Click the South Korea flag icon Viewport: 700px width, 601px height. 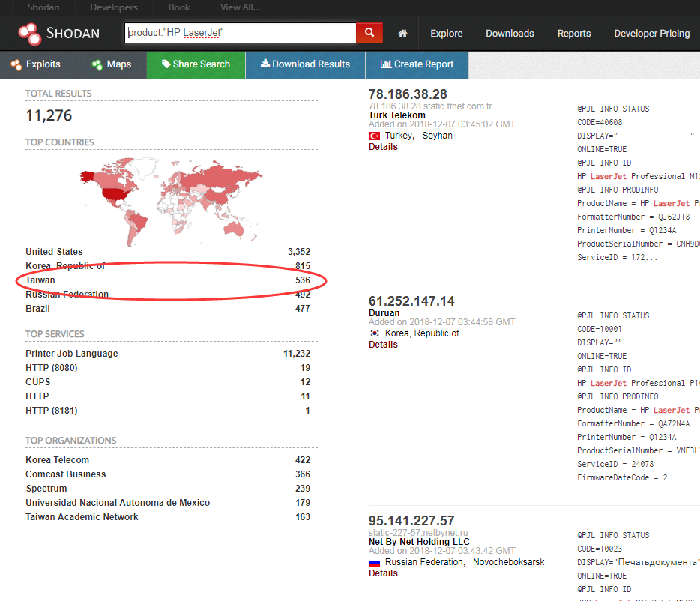pos(375,333)
